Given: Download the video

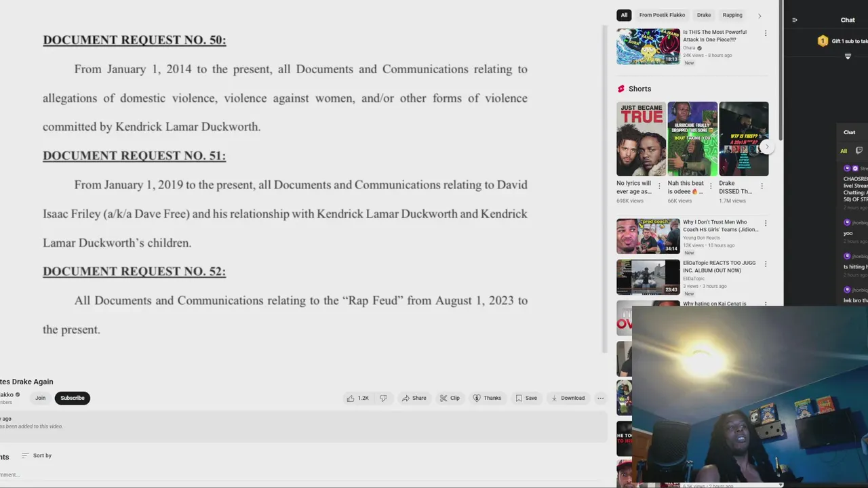Looking at the screenshot, I should tap(568, 398).
